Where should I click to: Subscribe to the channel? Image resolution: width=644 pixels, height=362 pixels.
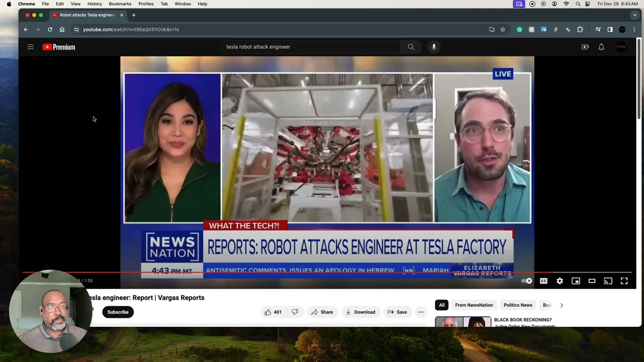point(118,312)
